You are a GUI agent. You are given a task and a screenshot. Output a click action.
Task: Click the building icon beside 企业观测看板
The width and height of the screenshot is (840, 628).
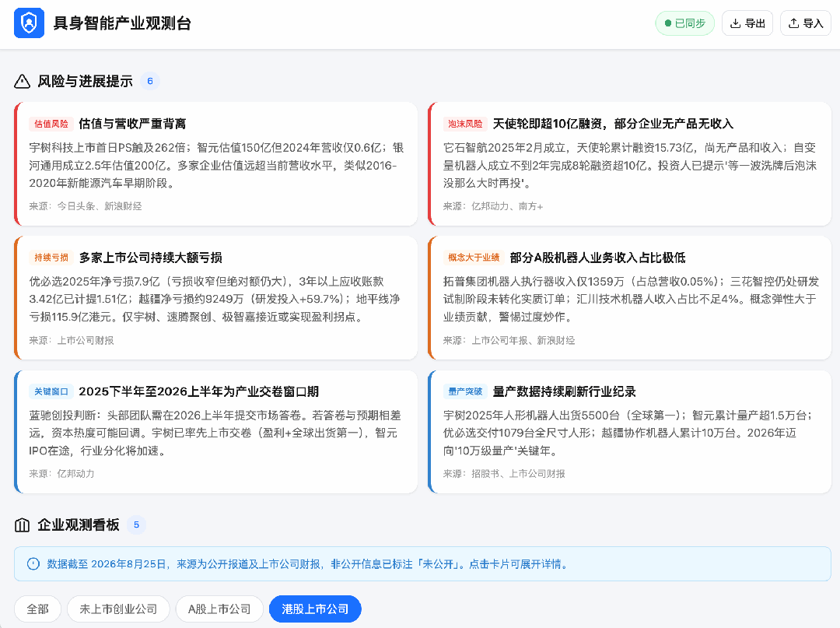22,525
